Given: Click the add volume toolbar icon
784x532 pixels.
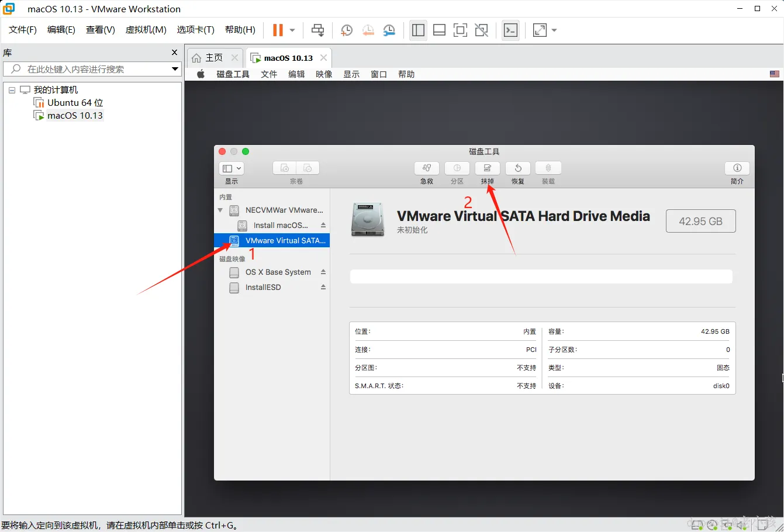Looking at the screenshot, I should pos(285,168).
